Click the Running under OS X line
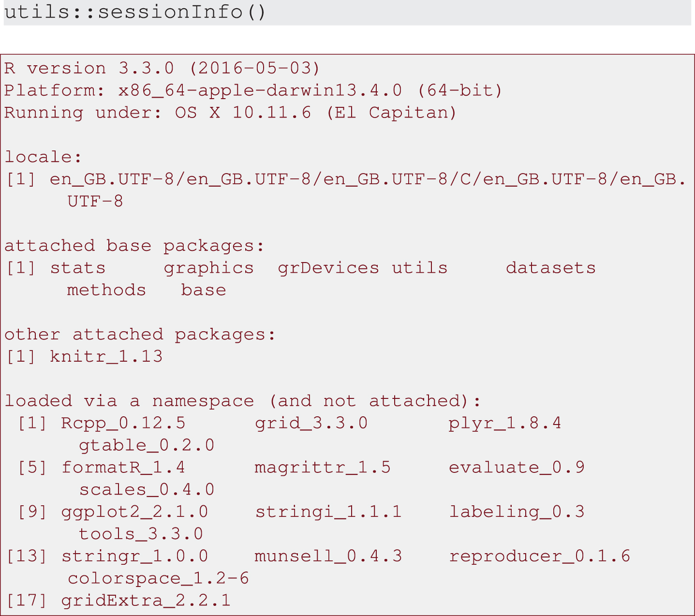The width and height of the screenshot is (695, 616). point(230,113)
